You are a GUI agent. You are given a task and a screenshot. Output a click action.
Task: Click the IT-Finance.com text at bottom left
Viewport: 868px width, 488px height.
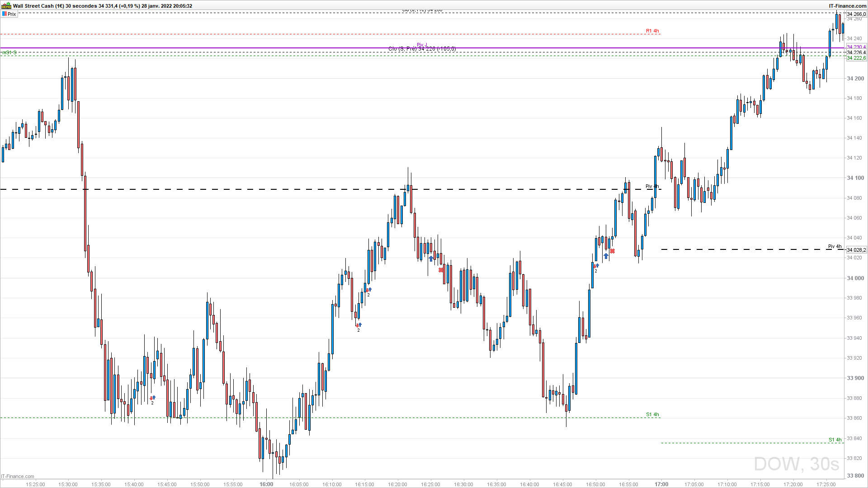tap(18, 476)
